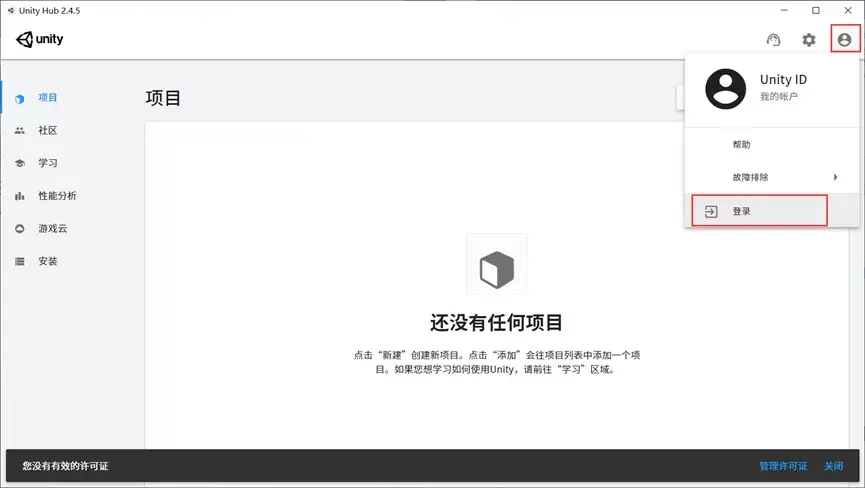Open the support headset icon
865x488 pixels.
click(x=773, y=40)
